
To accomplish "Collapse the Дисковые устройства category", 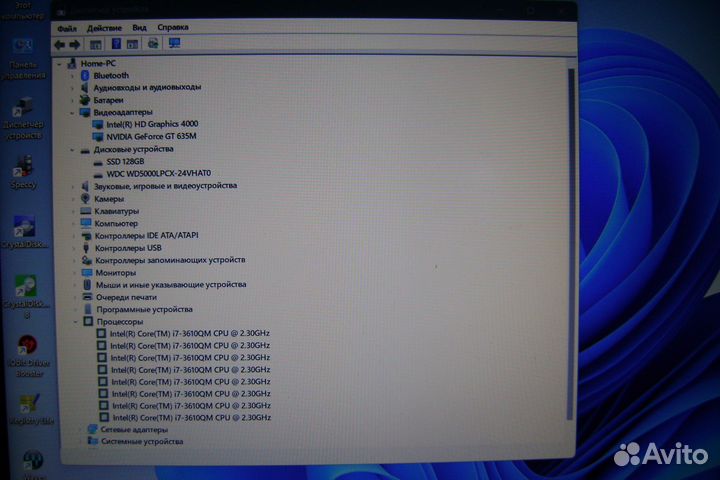I will click(72, 150).
